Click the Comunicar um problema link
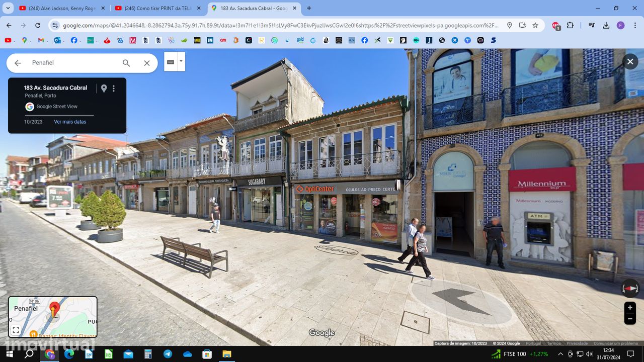Screen dimensions: 644x362 pyautogui.click(x=615, y=343)
